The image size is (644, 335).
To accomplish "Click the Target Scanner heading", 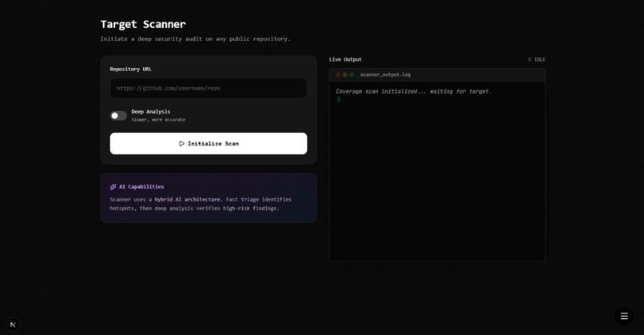I will coord(143,24).
